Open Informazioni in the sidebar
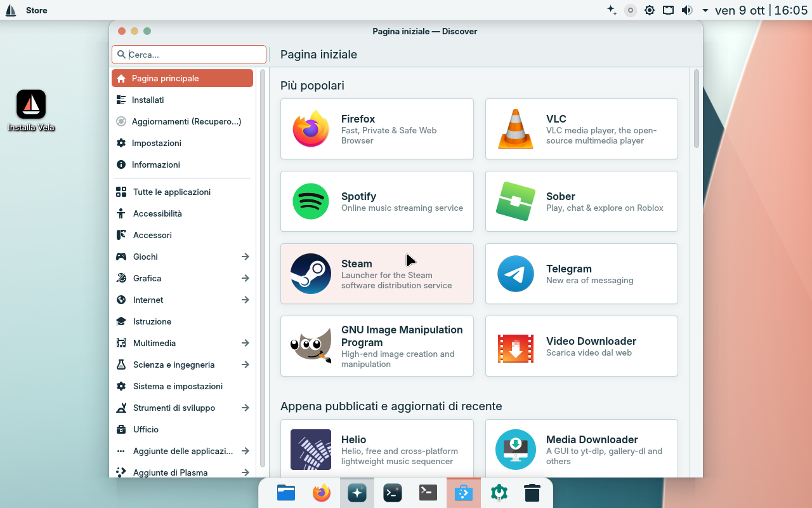Viewport: 812px width, 508px height. (183, 164)
